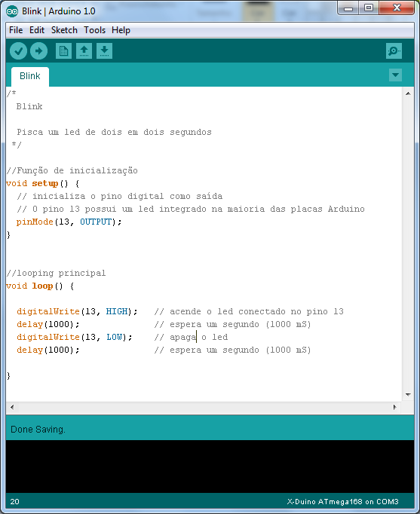The width and height of the screenshot is (420, 514).
Task: Click the horizontal scrollbar left arrow
Action: coord(12,407)
